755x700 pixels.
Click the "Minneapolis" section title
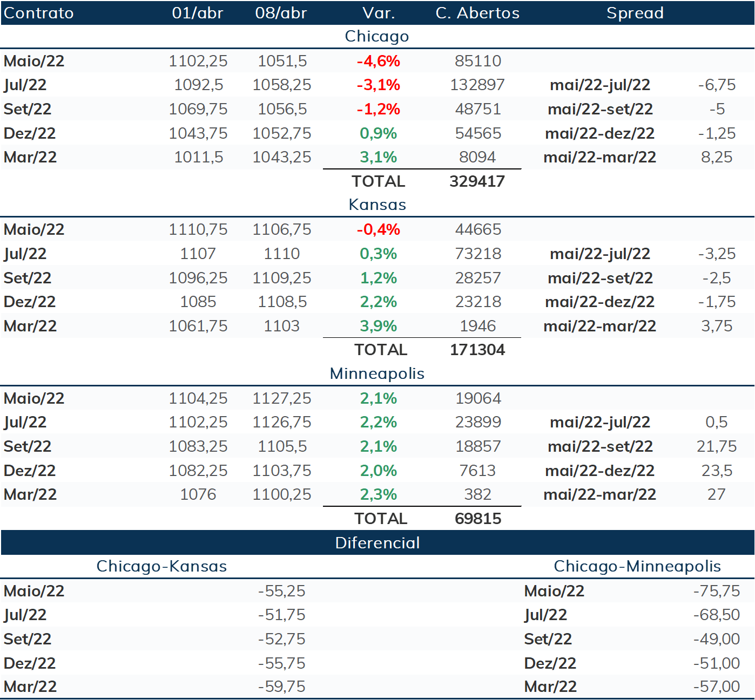pos(377,373)
